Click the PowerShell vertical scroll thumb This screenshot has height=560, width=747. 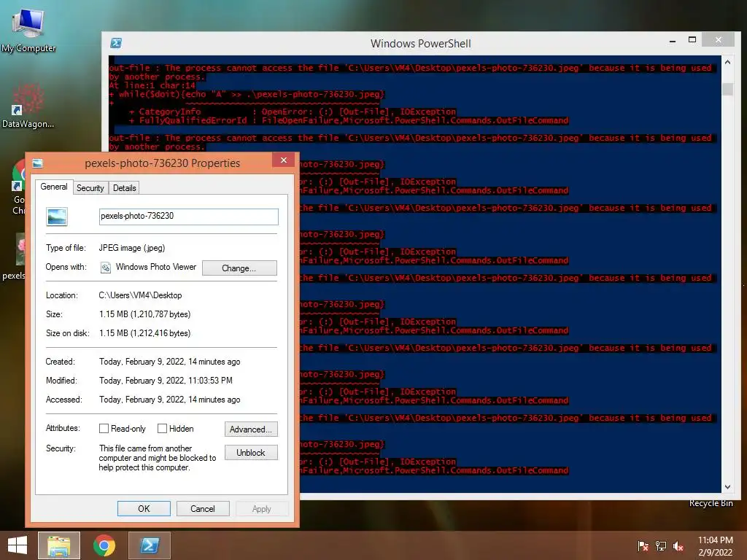click(x=727, y=89)
